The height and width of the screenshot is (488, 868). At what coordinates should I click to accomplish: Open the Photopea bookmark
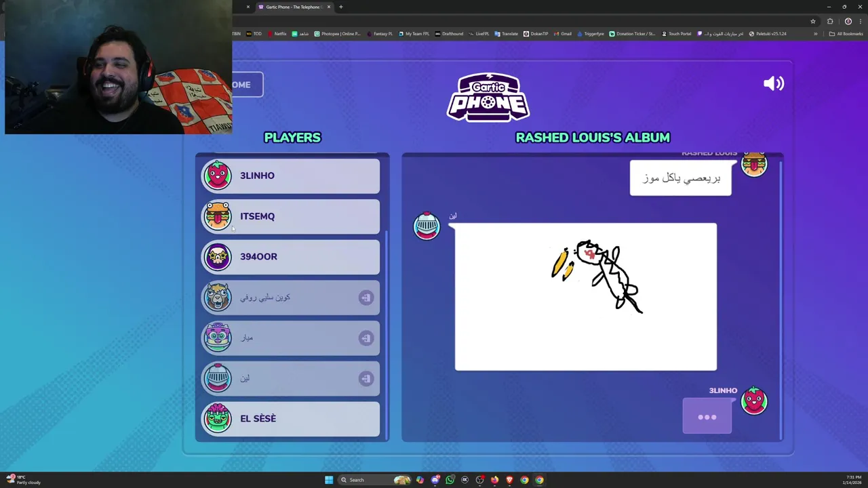point(337,34)
